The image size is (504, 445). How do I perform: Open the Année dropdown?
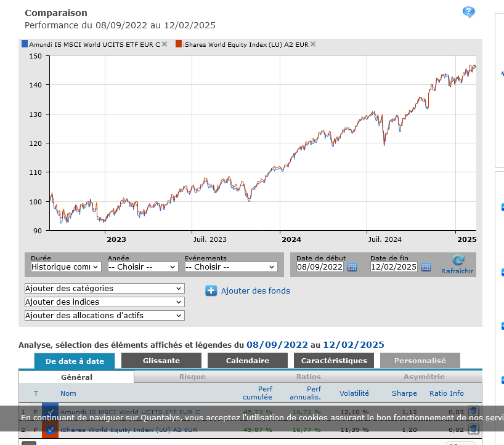coord(143,267)
